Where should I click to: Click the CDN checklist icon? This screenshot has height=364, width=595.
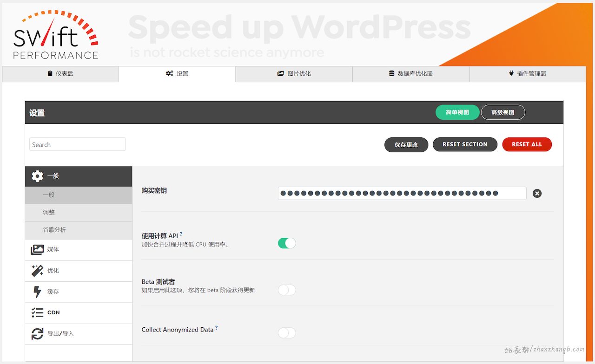(x=37, y=312)
